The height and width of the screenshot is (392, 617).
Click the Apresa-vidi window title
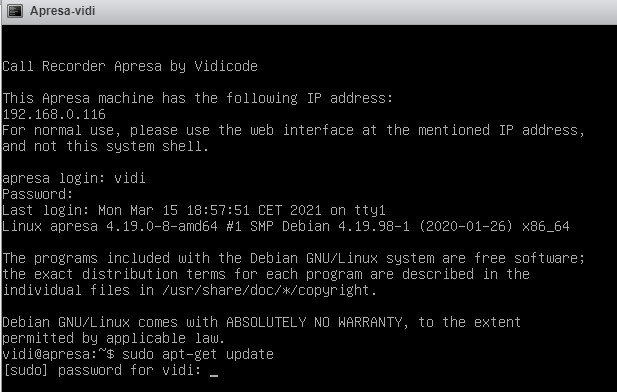pyautogui.click(x=63, y=11)
